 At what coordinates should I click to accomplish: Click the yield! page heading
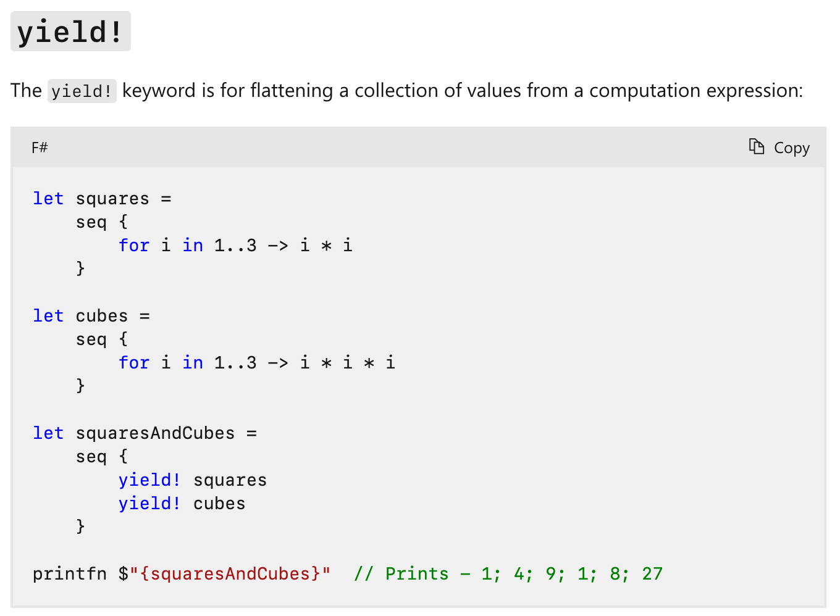[x=70, y=31]
